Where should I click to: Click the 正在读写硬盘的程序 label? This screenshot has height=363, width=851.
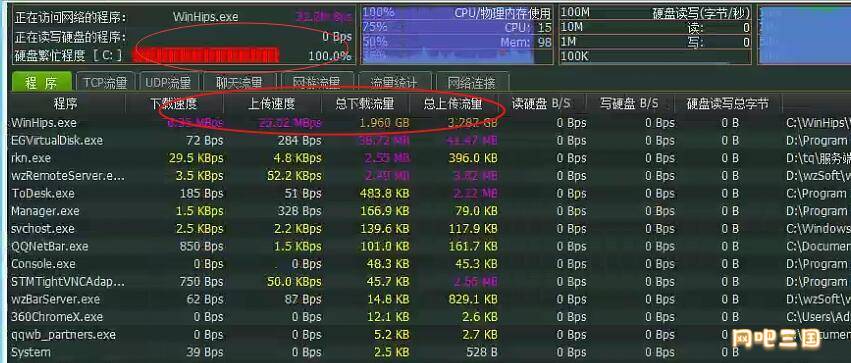pyautogui.click(x=70, y=36)
